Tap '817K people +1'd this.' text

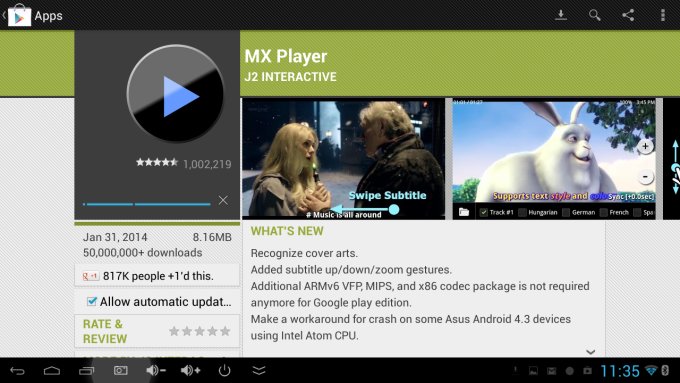click(x=158, y=276)
